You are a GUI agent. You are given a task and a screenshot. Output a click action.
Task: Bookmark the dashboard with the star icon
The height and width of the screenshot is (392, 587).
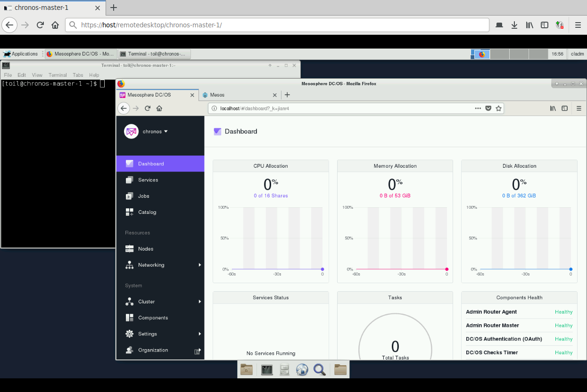pyautogui.click(x=498, y=108)
